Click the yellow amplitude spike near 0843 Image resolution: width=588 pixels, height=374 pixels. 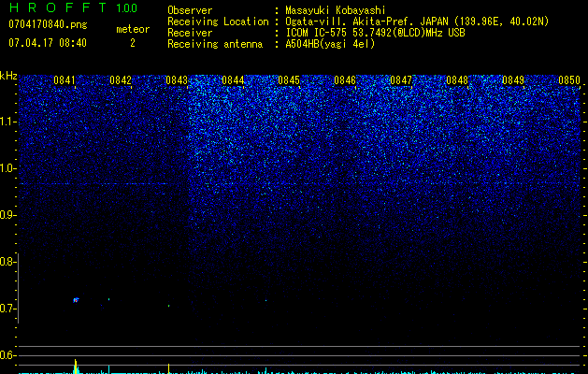169,368
